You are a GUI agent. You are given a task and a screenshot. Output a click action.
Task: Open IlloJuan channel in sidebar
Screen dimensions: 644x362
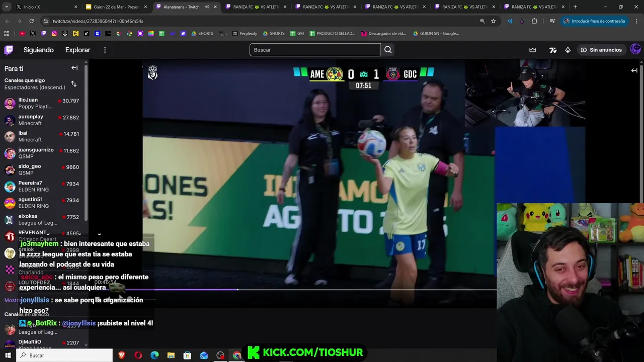tap(44, 103)
